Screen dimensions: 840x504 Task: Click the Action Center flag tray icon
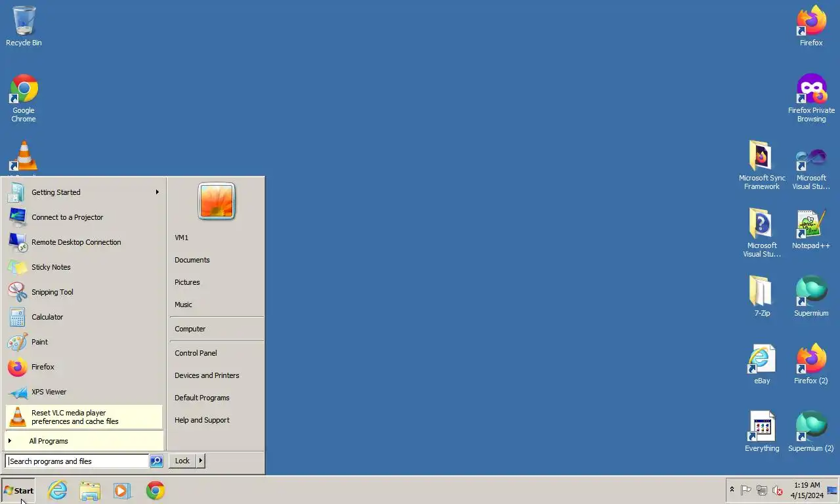(746, 490)
